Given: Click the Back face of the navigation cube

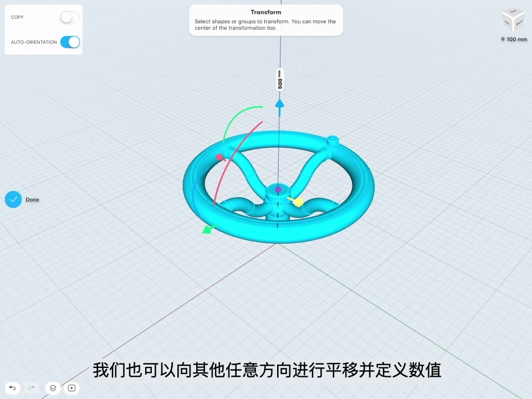Looking at the screenshot, I should pos(519,23).
